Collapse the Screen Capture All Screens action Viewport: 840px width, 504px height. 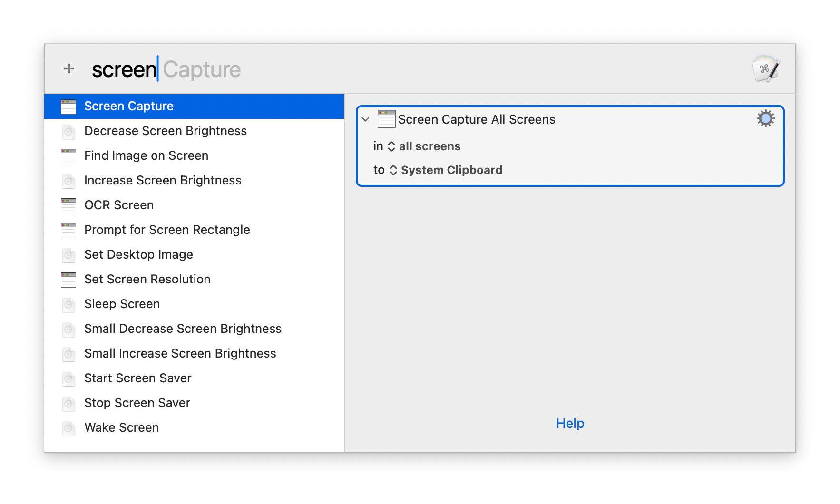click(x=365, y=119)
